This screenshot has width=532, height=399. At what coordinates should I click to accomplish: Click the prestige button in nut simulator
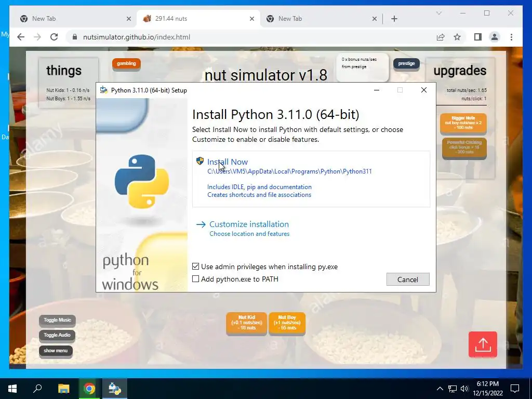(406, 63)
